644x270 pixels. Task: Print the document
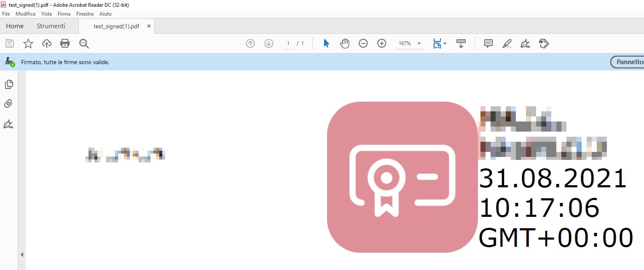tap(65, 43)
